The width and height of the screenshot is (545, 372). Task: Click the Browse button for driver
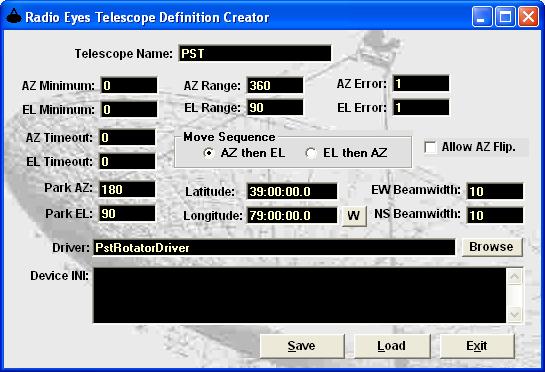click(x=491, y=247)
